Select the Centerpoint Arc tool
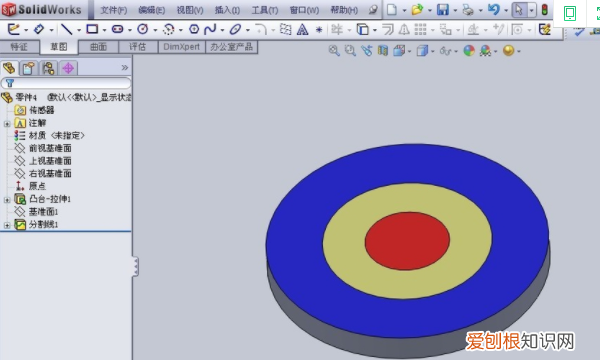The width and height of the screenshot is (600, 360). click(x=168, y=29)
